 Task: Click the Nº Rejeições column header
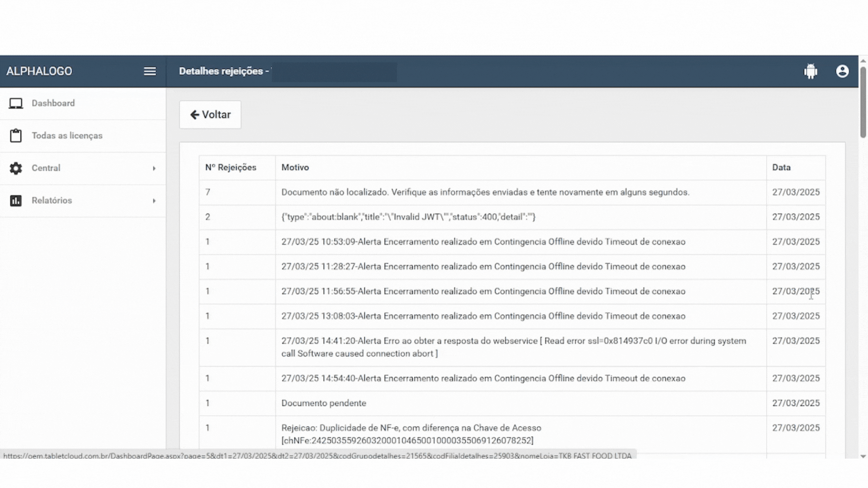[x=231, y=168]
